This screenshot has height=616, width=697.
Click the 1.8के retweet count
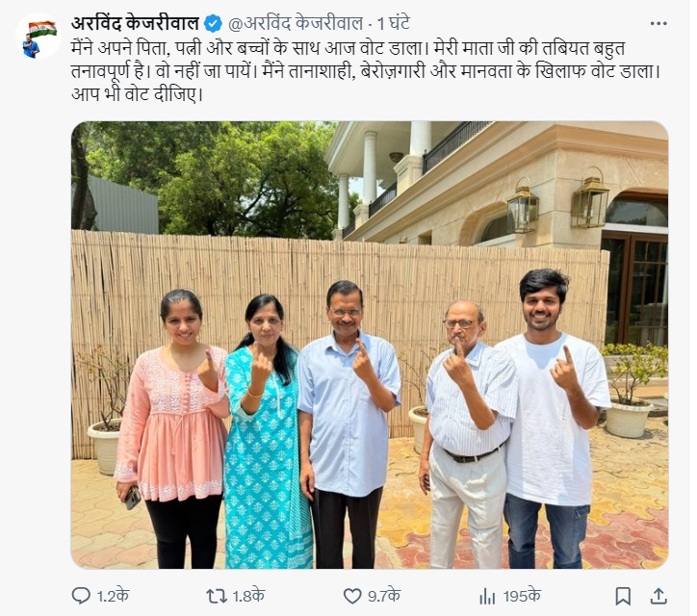(x=248, y=596)
